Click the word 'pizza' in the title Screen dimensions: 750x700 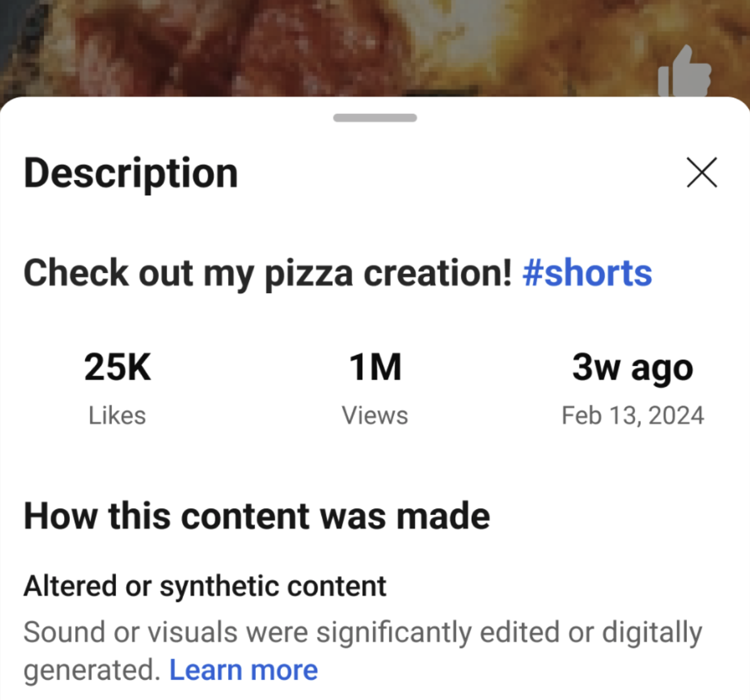[308, 273]
